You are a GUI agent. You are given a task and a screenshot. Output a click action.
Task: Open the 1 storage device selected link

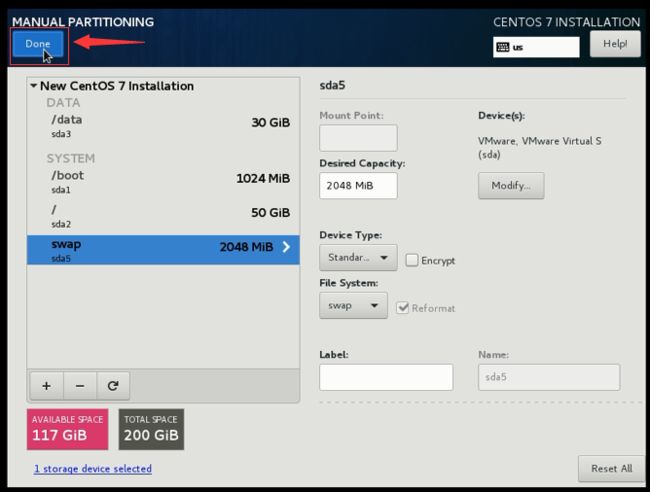click(x=93, y=469)
